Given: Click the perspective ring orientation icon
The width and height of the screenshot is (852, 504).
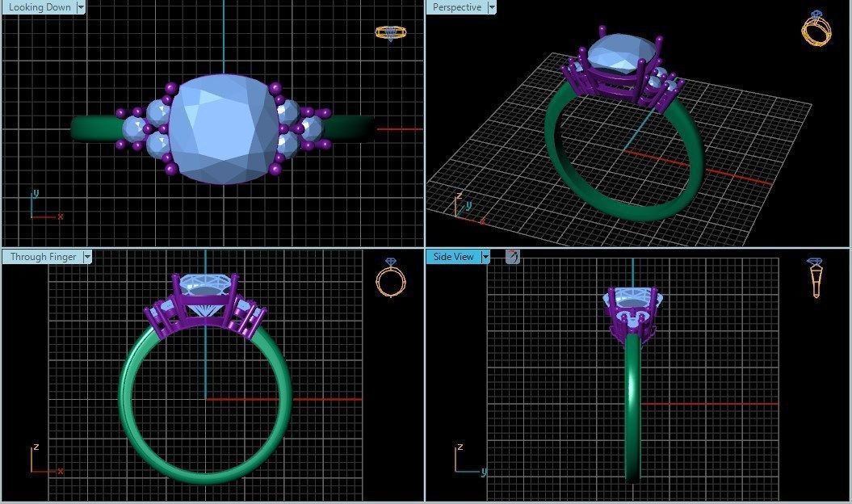Looking at the screenshot, I should coord(816,28).
